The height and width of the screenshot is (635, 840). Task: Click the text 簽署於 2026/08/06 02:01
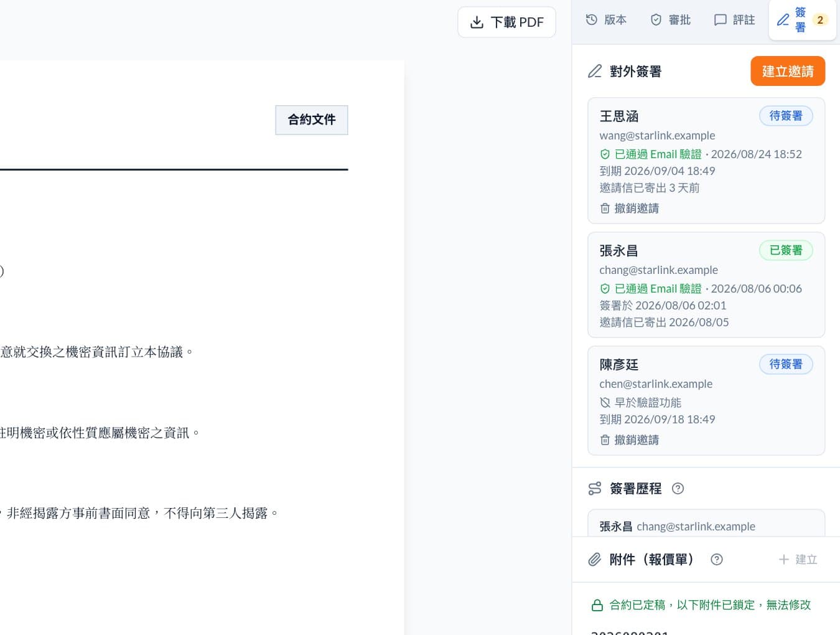pyautogui.click(x=663, y=305)
